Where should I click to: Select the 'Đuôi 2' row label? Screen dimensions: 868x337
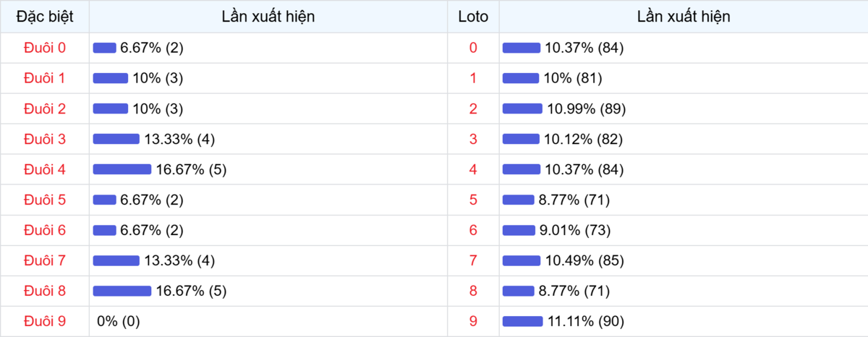pyautogui.click(x=45, y=108)
